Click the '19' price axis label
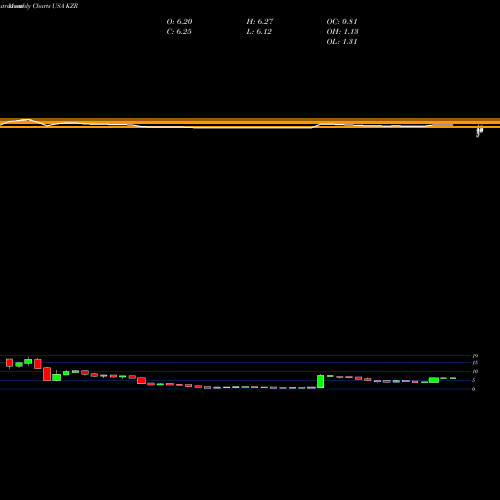The image size is (500, 500). click(475, 356)
